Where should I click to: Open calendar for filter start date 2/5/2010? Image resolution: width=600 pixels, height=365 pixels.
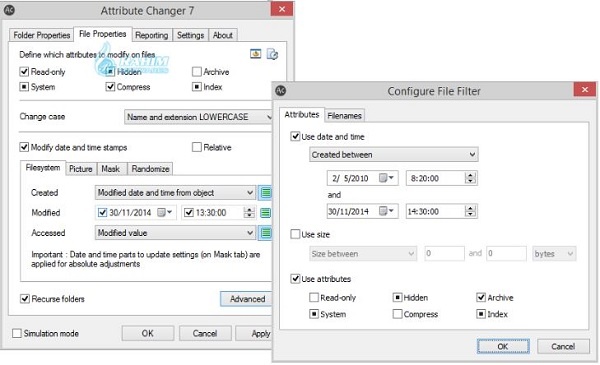click(386, 178)
